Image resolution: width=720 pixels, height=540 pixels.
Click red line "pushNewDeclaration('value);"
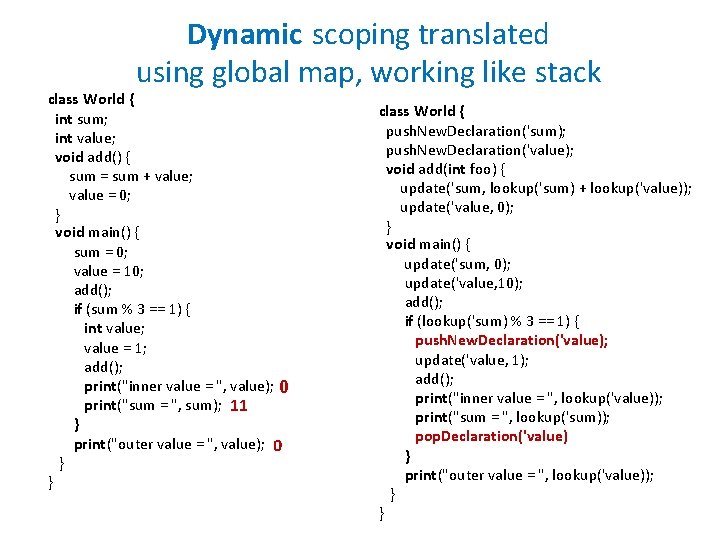pos(512,341)
